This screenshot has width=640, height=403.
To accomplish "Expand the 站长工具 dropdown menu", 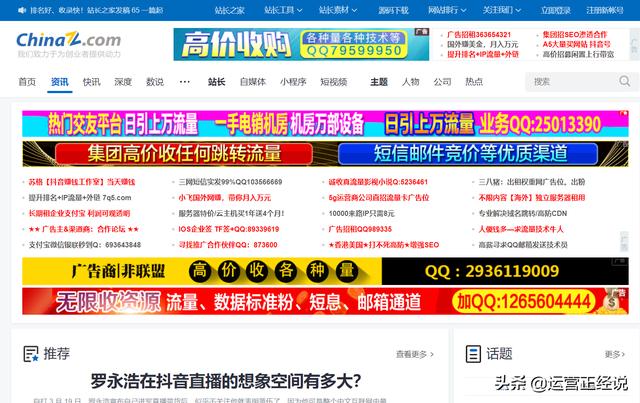I will (x=283, y=10).
